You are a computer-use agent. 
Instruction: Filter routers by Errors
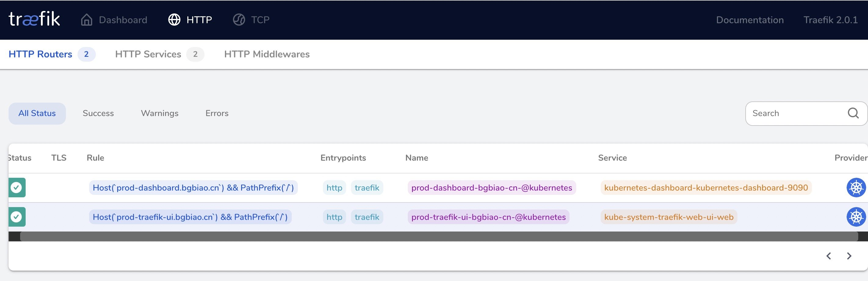coord(217,113)
